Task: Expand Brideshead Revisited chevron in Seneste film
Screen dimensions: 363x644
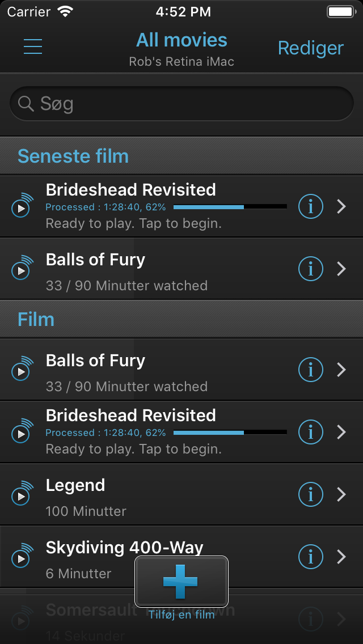Action: point(341,206)
